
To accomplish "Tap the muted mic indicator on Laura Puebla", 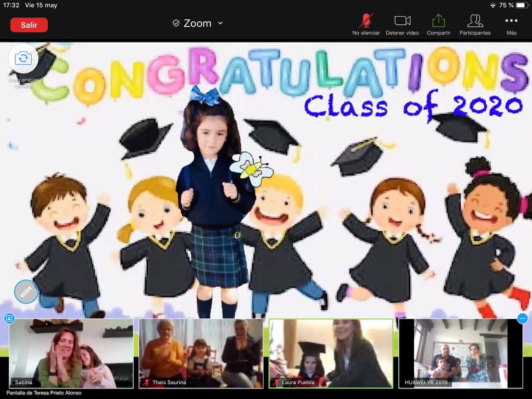I will tap(276, 382).
